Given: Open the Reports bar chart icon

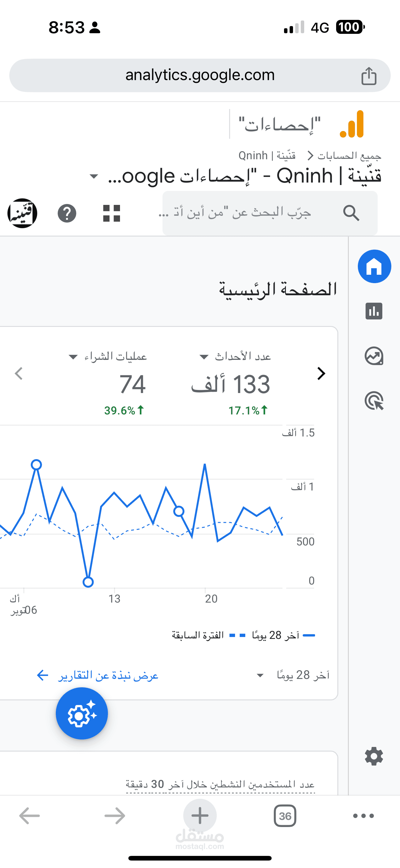Looking at the screenshot, I should 374,311.
